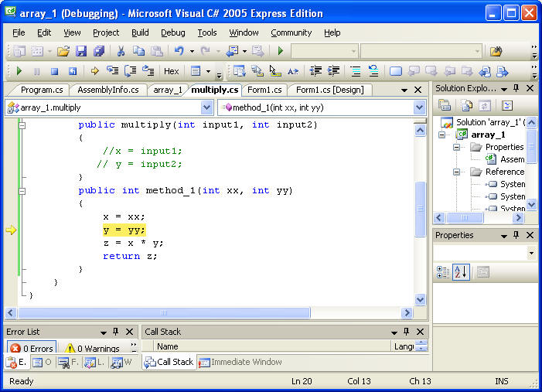Click the 0 Errors filter button
Viewport: 542px width, 392px height.
(x=32, y=348)
